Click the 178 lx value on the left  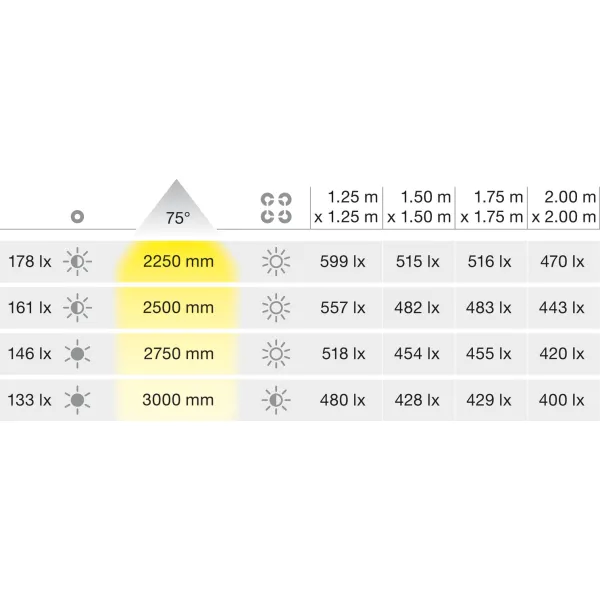tap(30, 262)
